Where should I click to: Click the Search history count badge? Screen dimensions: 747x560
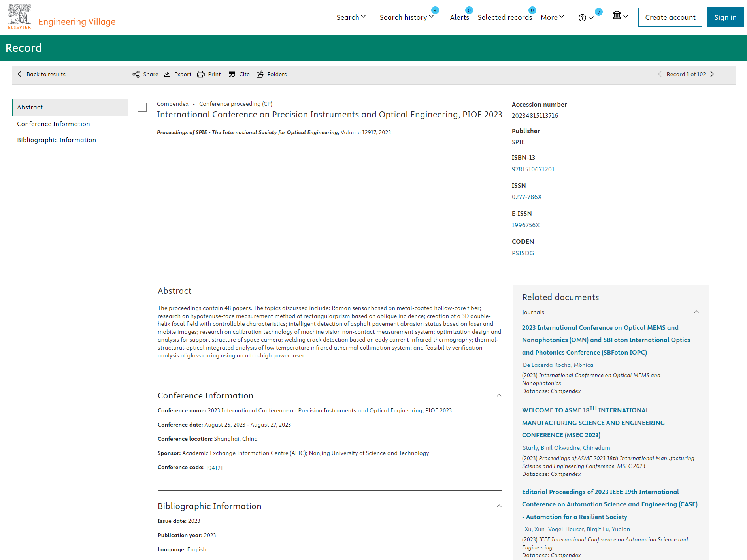(x=435, y=10)
